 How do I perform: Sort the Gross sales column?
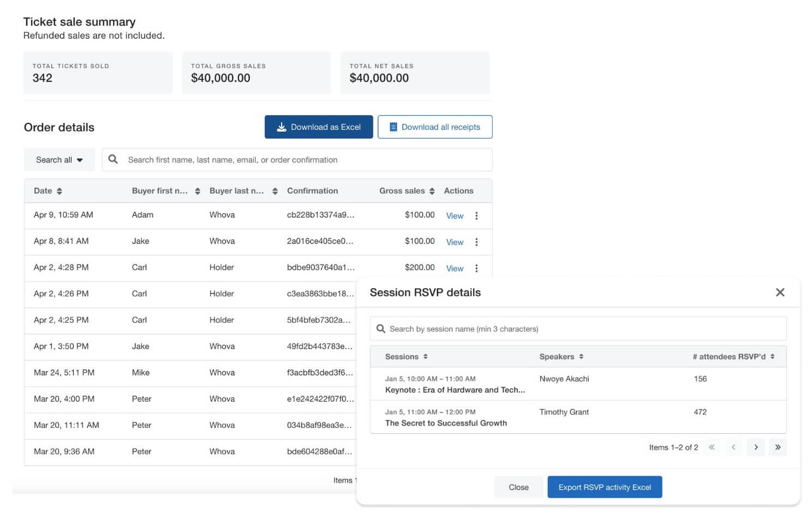coord(432,191)
